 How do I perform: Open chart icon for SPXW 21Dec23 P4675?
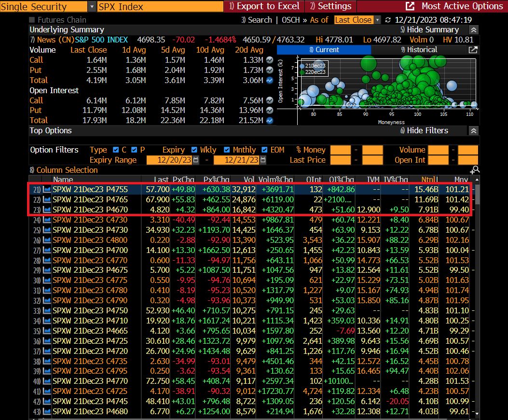[47, 270]
